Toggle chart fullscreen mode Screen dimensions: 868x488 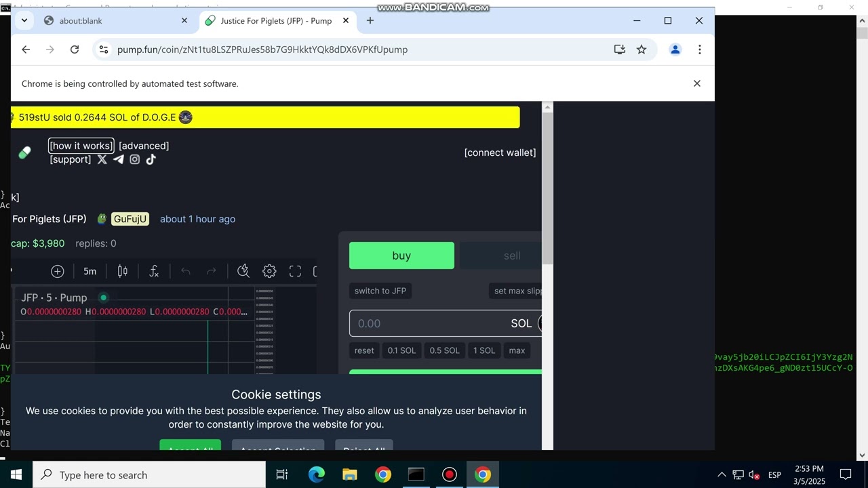click(295, 271)
